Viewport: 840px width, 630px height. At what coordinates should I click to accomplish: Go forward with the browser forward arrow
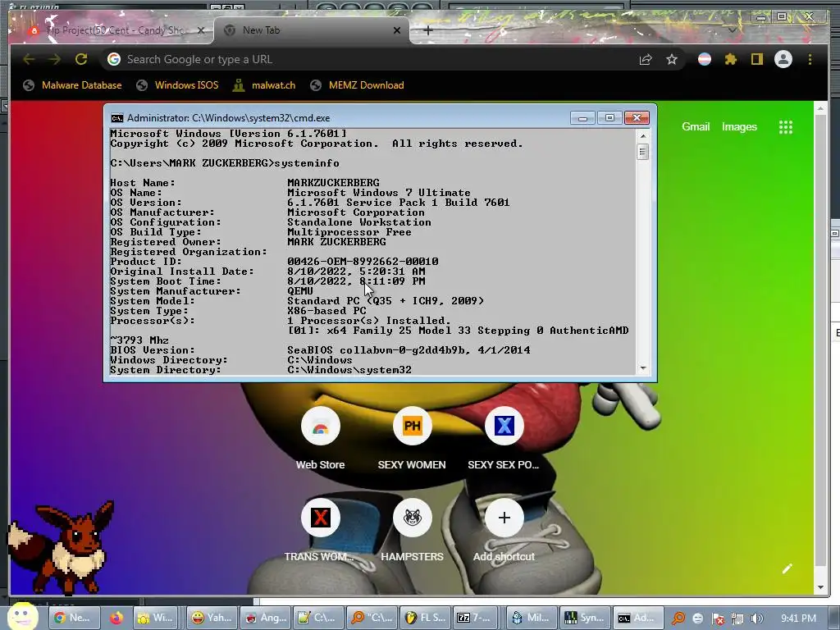click(x=54, y=59)
